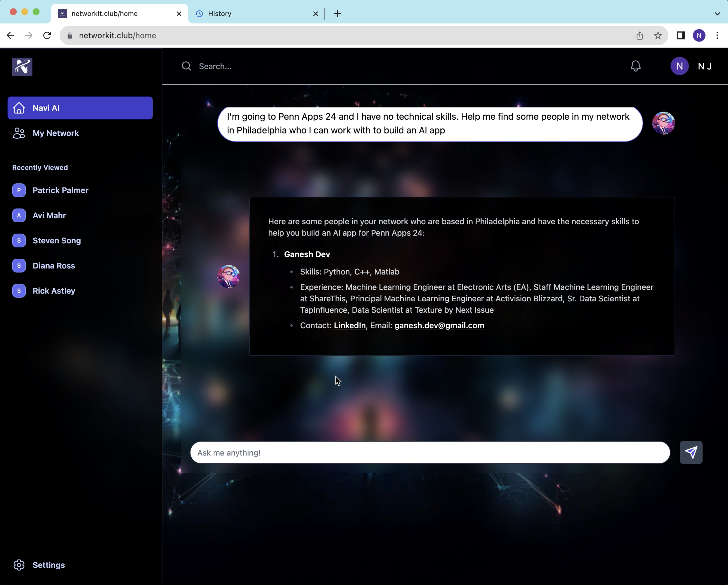The image size is (728, 585).
Task: Reload the page
Action: [x=47, y=36]
